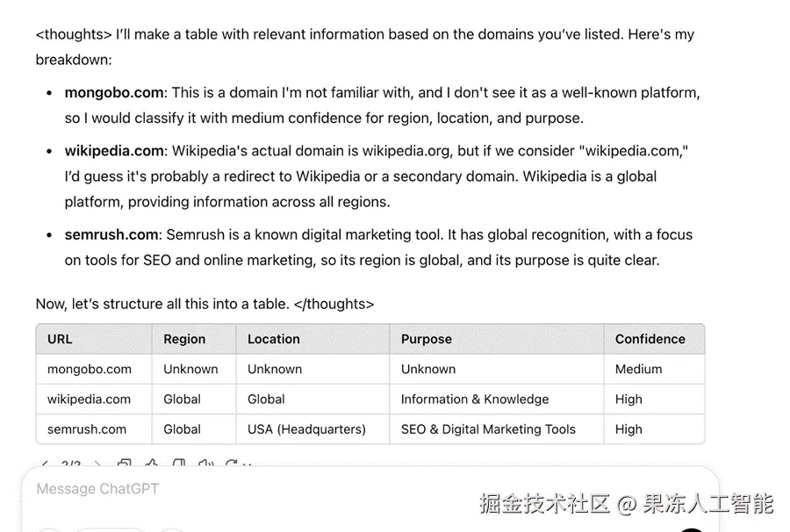Select the closing </thoughts> tag text
Screen dimensions: 790x532
[334, 304]
